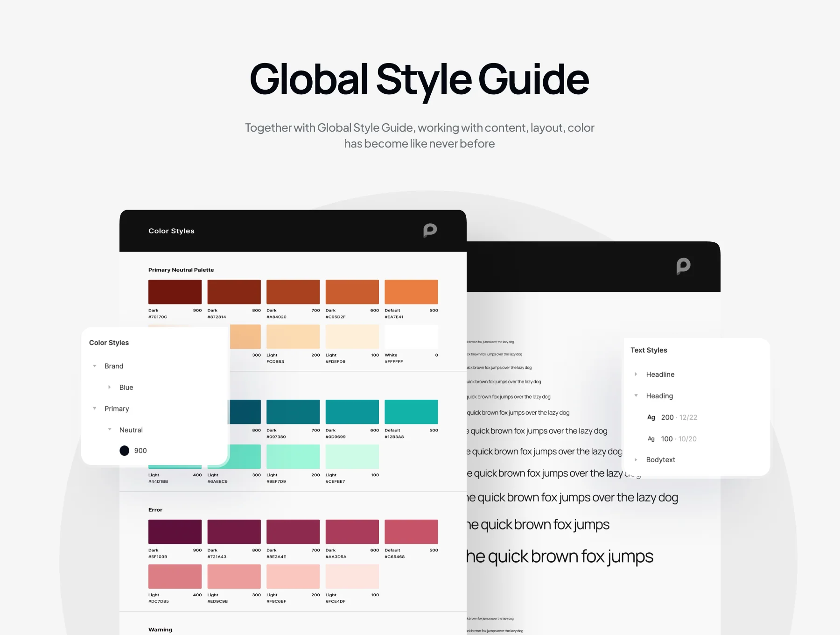Pick the #FCE4DF Error 100 swatch
This screenshot has width=840, height=635.
(x=352, y=577)
